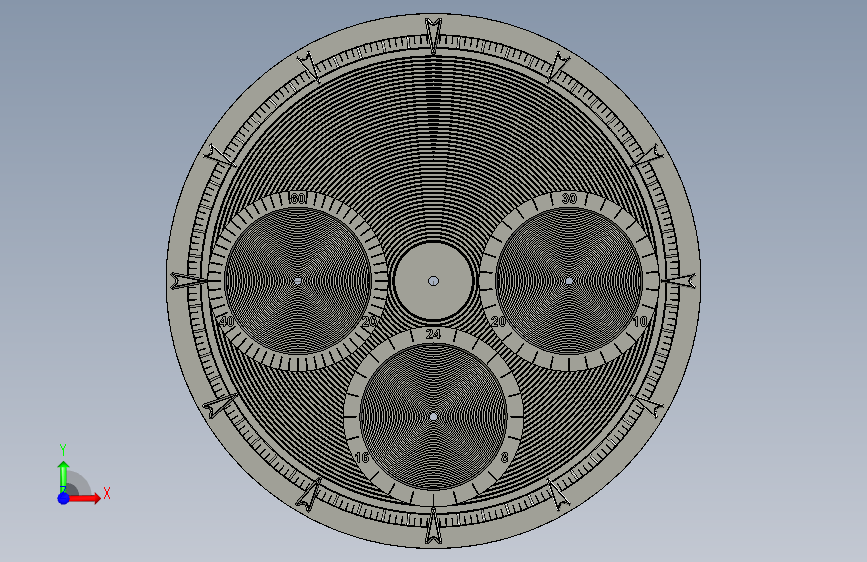Viewport: 867px width, 562px height.
Task: Pick the small center hole of the main dial
Action: coord(434,281)
